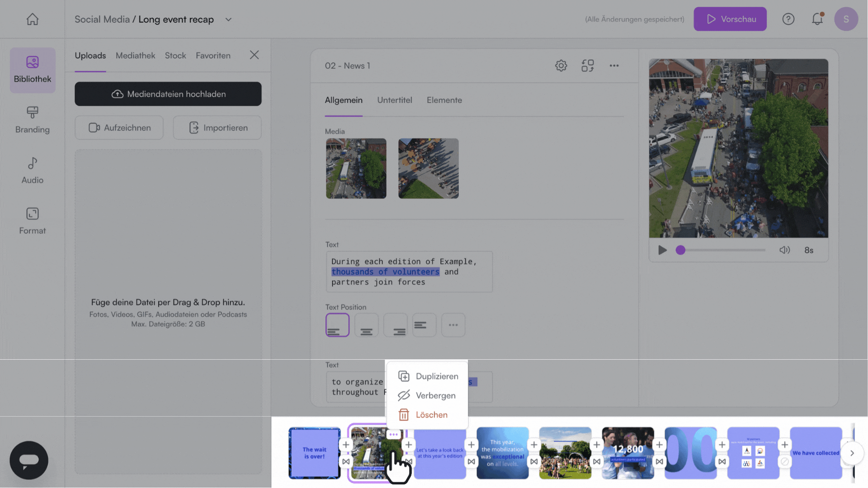
Task: Set text position to middle left
Action: 424,325
